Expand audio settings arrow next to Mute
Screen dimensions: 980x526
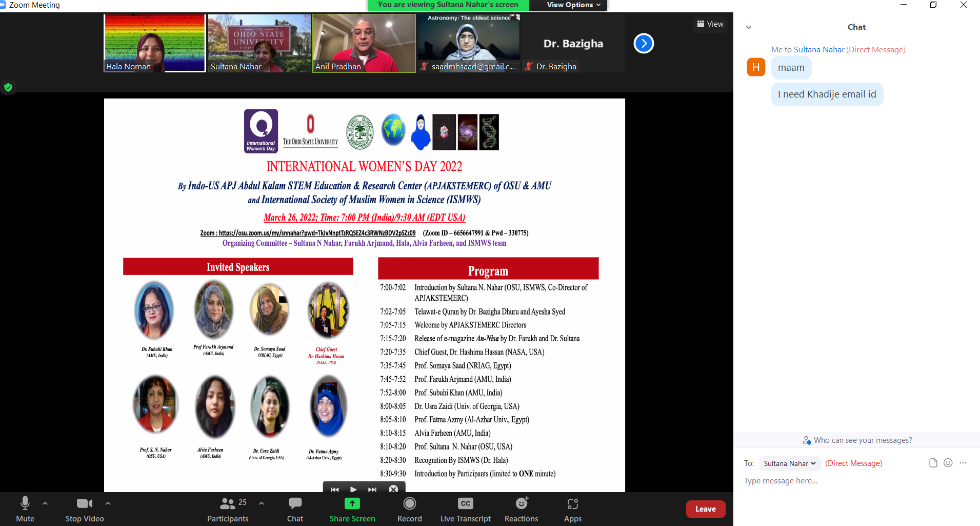[x=45, y=503]
